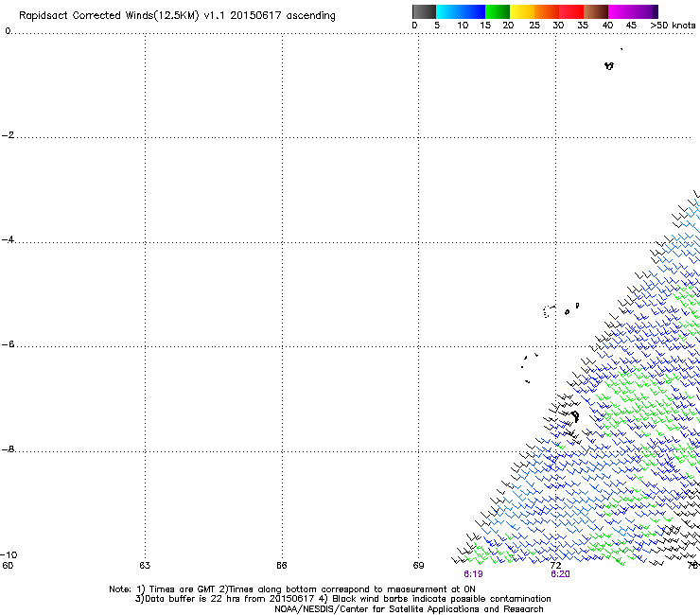Click the '-2' latitude axis label
The image size is (700, 615).
point(8,135)
